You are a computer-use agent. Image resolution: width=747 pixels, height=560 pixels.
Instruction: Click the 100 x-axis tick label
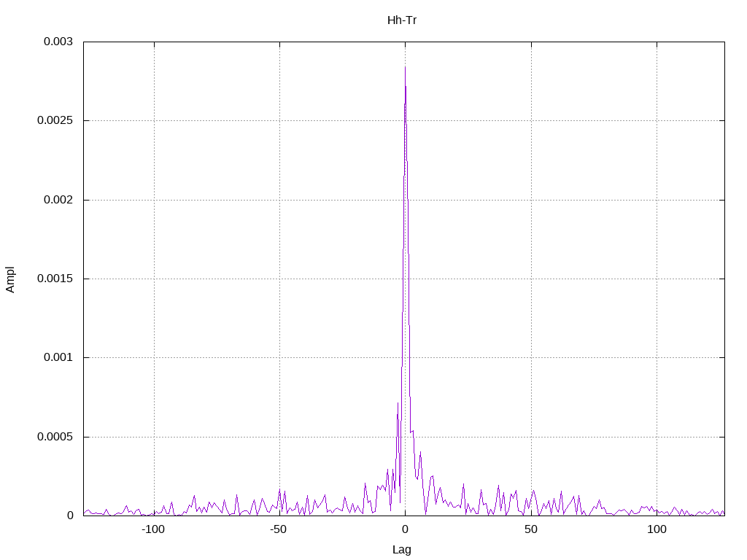pyautogui.click(x=657, y=529)
